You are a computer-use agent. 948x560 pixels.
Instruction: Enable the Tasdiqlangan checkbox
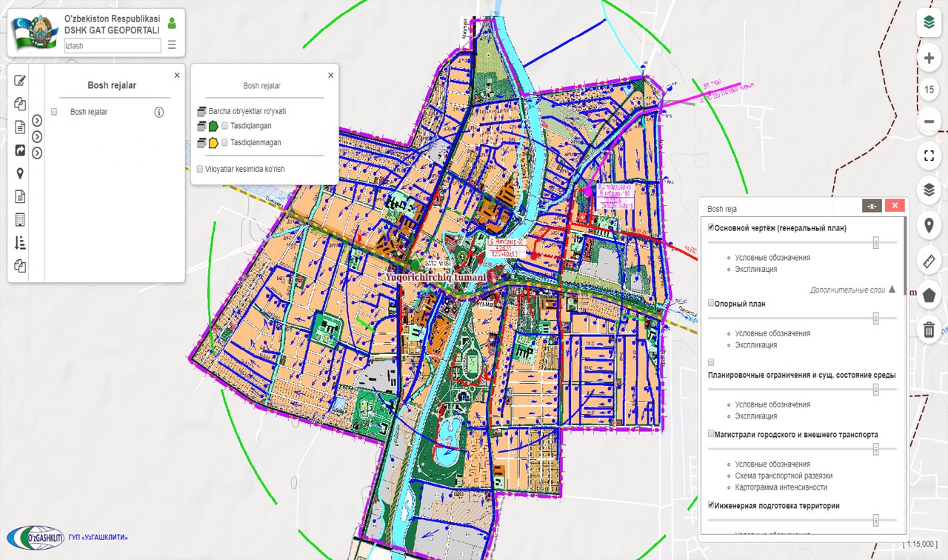pyautogui.click(x=224, y=126)
